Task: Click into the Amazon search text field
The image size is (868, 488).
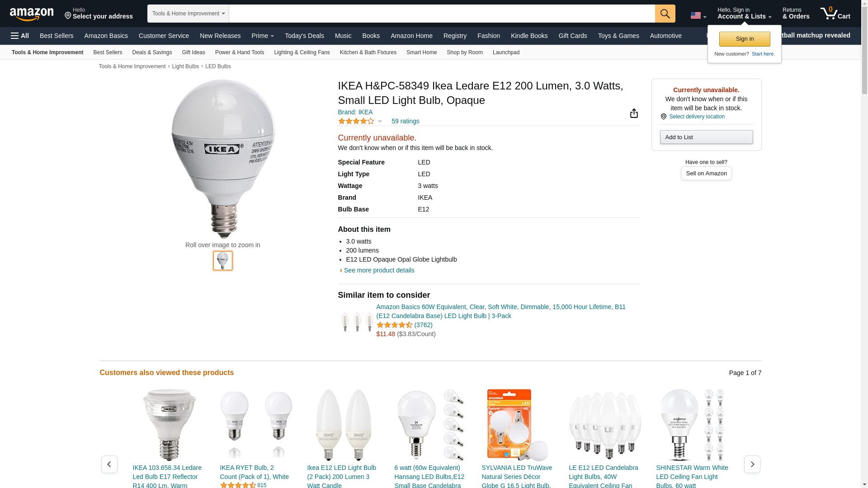Action: click(x=442, y=14)
